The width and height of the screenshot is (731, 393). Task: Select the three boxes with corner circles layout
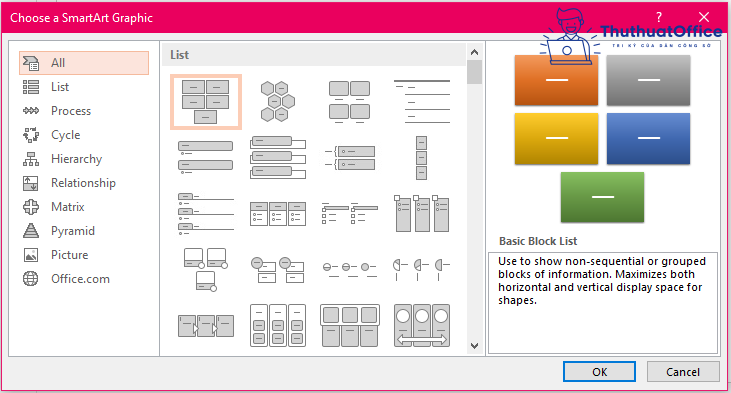[206, 269]
